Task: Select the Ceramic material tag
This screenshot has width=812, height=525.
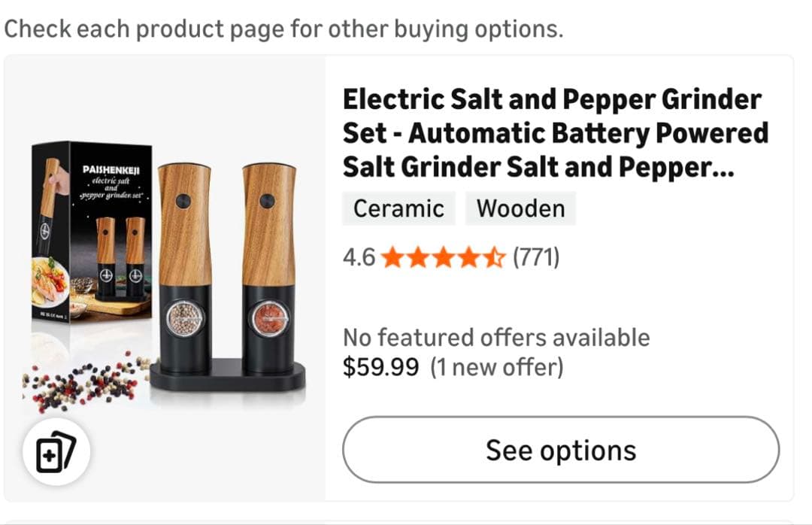Action: tap(398, 208)
